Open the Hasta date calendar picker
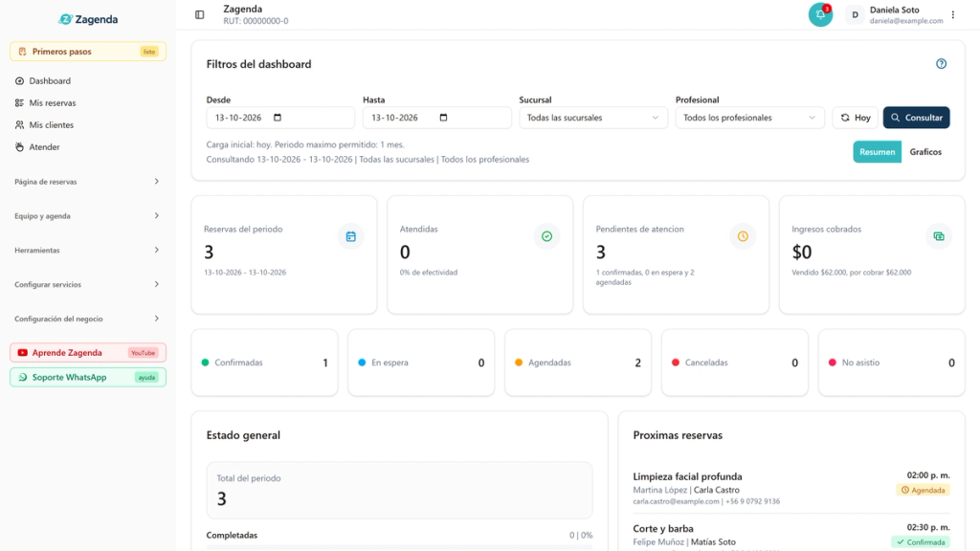980x551 pixels. click(x=443, y=118)
